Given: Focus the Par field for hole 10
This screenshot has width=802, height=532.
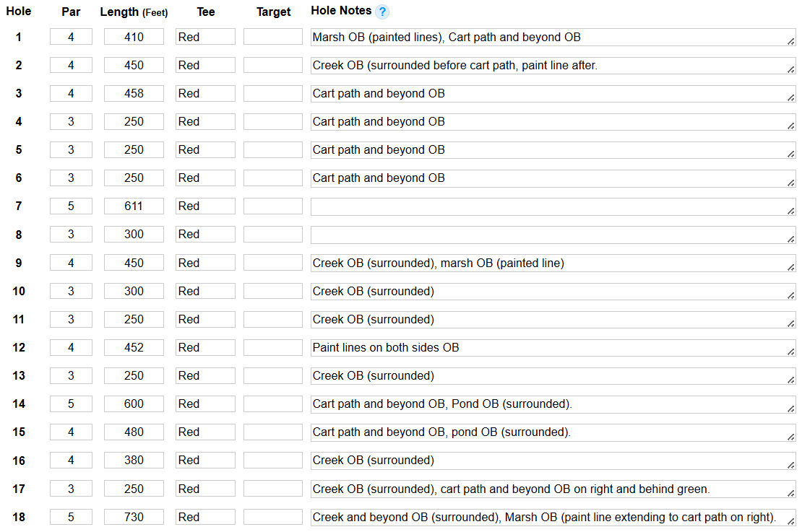Looking at the screenshot, I should click(71, 292).
